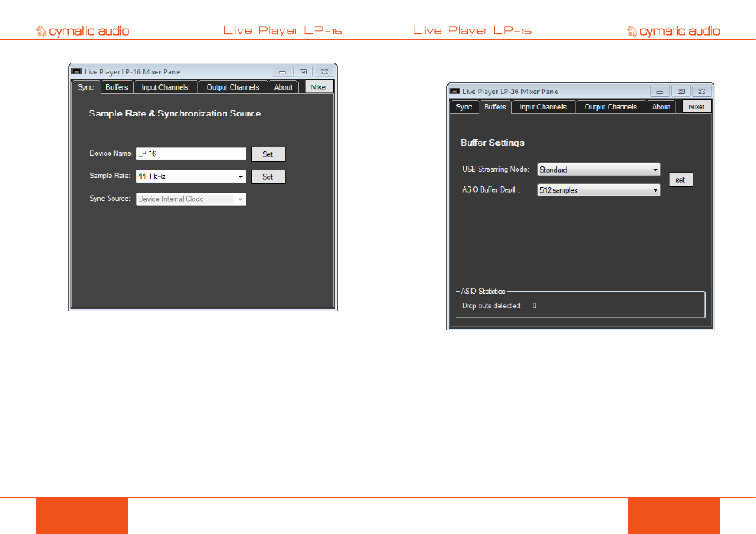Image resolution: width=756 pixels, height=534 pixels.
Task: Click app icon in right window title bar
Action: click(455, 91)
